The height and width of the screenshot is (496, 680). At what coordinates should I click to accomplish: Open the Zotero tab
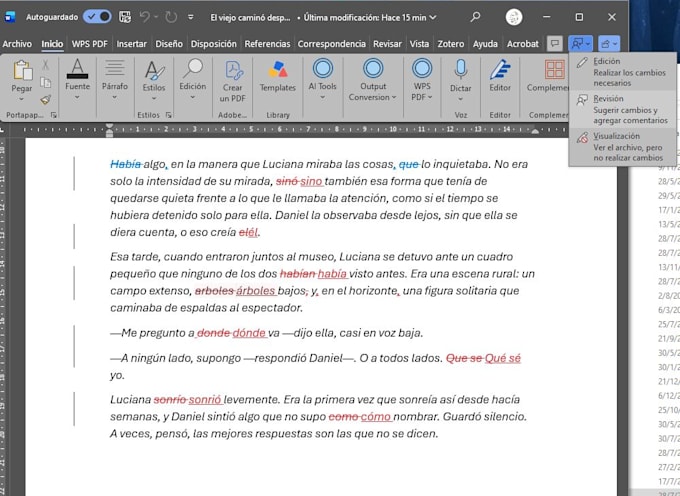pyautogui.click(x=451, y=44)
